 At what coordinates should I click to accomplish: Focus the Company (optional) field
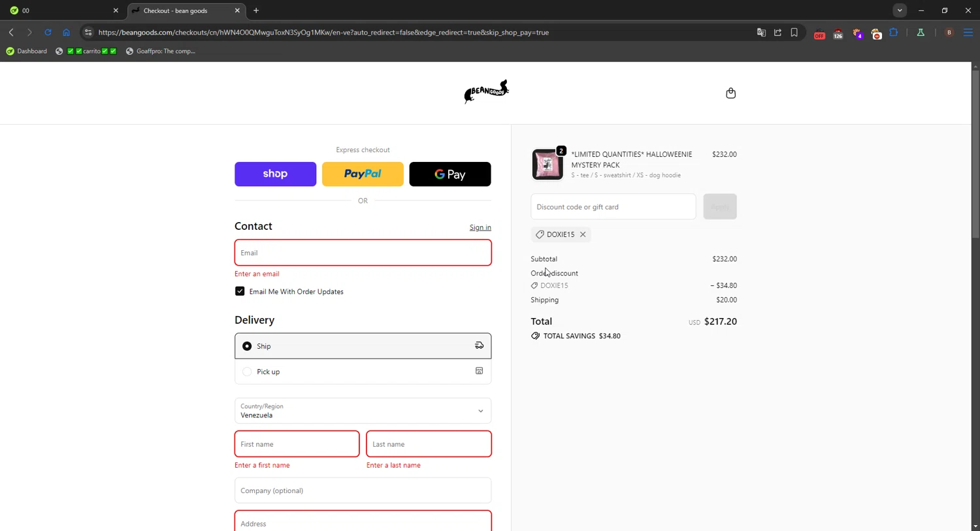point(363,491)
